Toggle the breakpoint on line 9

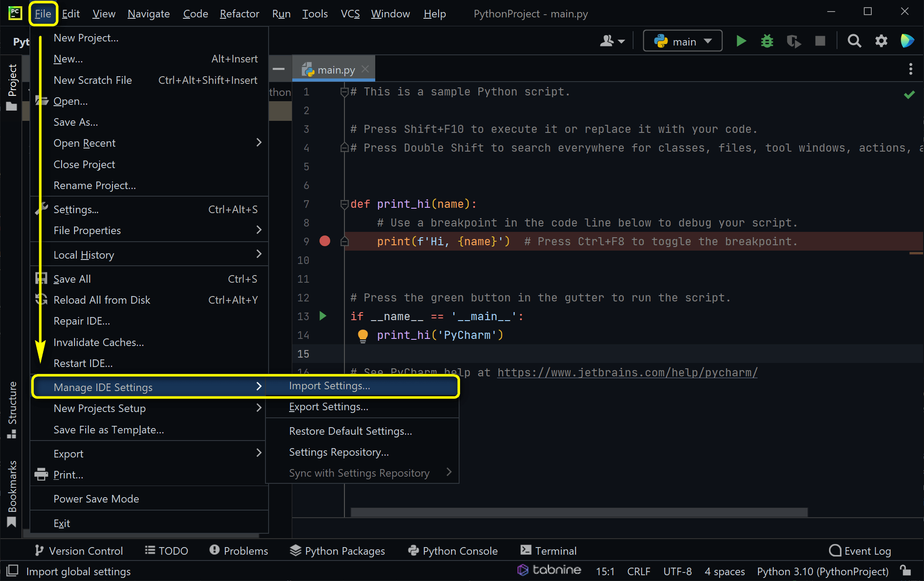tap(325, 241)
